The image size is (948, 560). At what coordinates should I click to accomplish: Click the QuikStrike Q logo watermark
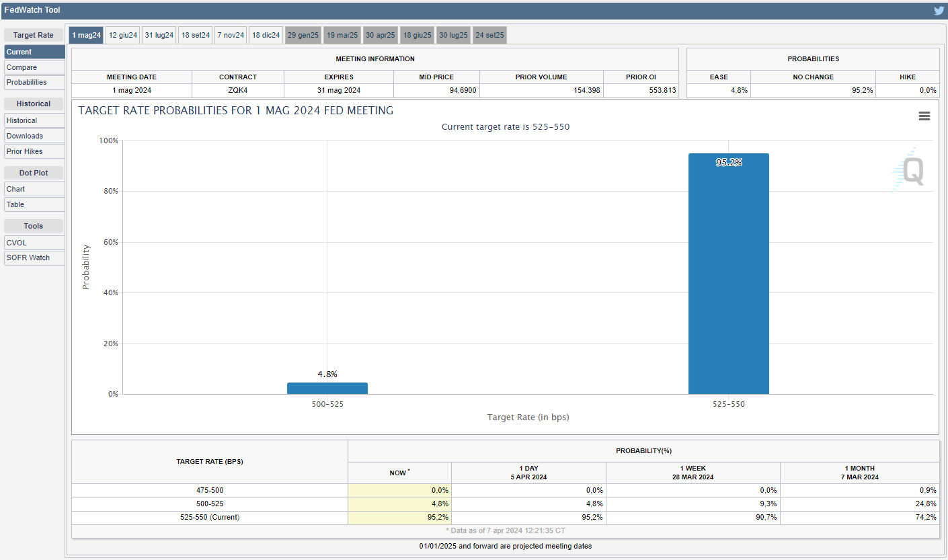pos(912,171)
